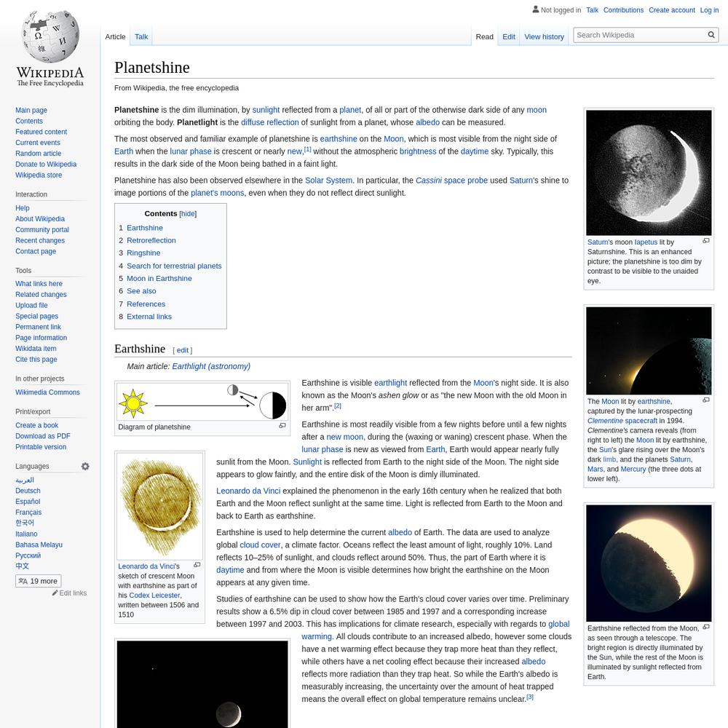Open Contributions link in the top bar
The height and width of the screenshot is (728, 728).
(623, 9)
